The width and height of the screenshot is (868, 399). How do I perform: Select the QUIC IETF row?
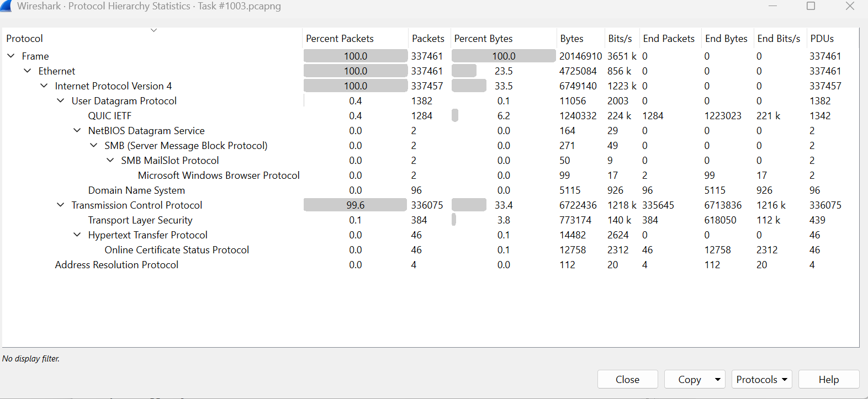point(110,116)
